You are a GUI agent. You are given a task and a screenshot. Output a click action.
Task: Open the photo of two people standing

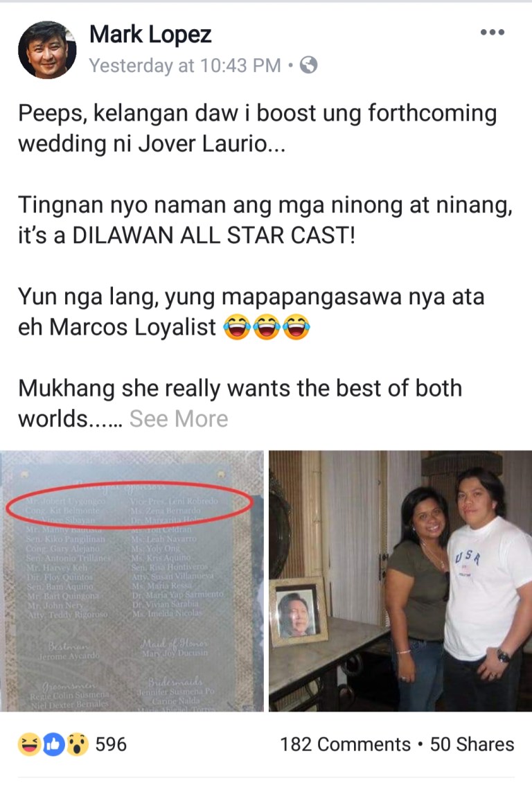pos(400,581)
